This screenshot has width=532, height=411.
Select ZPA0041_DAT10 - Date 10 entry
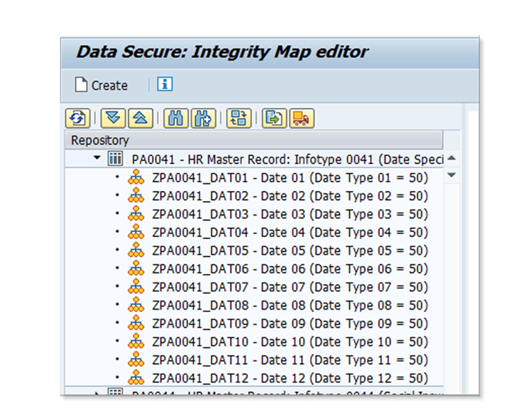pos(290,342)
